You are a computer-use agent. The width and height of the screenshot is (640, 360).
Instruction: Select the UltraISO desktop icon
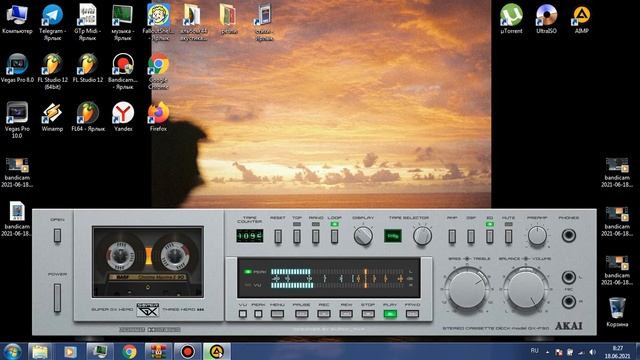[x=546, y=19]
